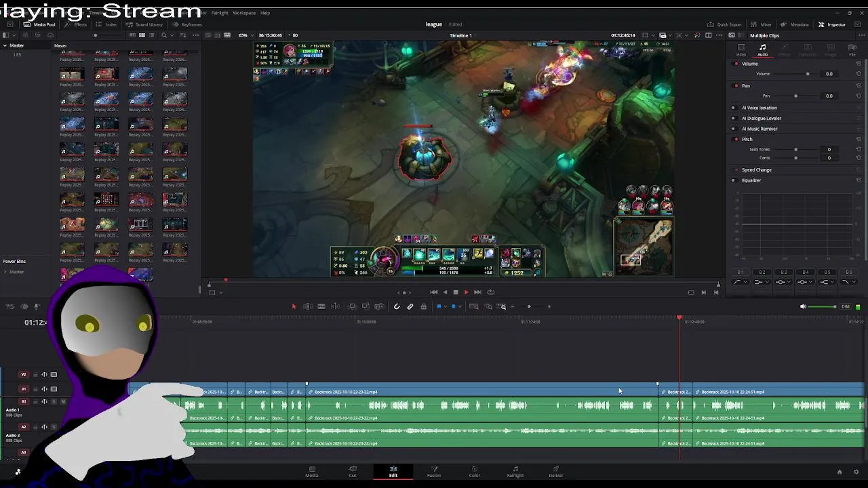This screenshot has height=488, width=868.
Task: Open the Fairlight menu
Action: pyautogui.click(x=220, y=13)
